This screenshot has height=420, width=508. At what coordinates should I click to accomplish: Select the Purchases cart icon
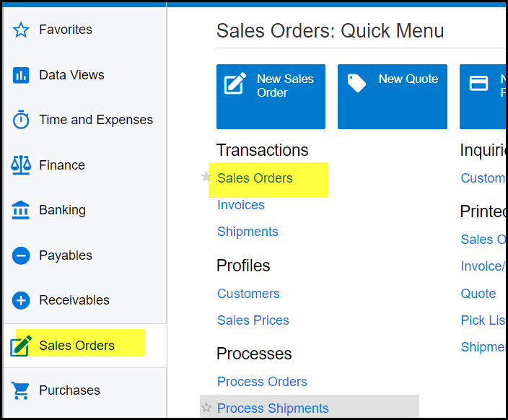point(22,390)
